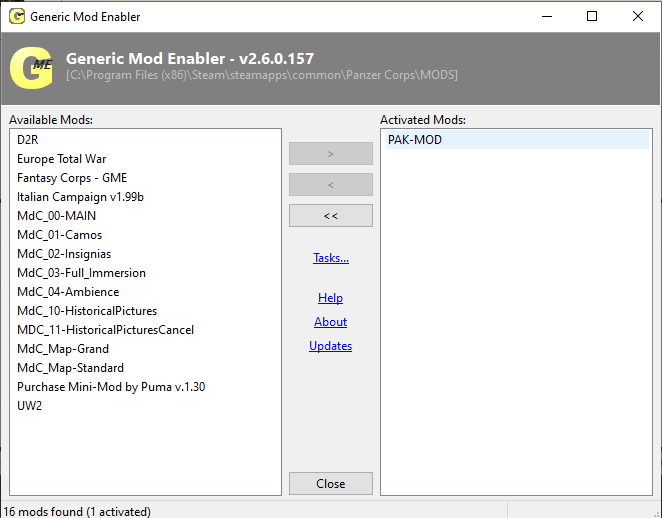Image resolution: width=662 pixels, height=518 pixels.
Task: Click the yellow GME logo in header
Action: click(x=32, y=68)
